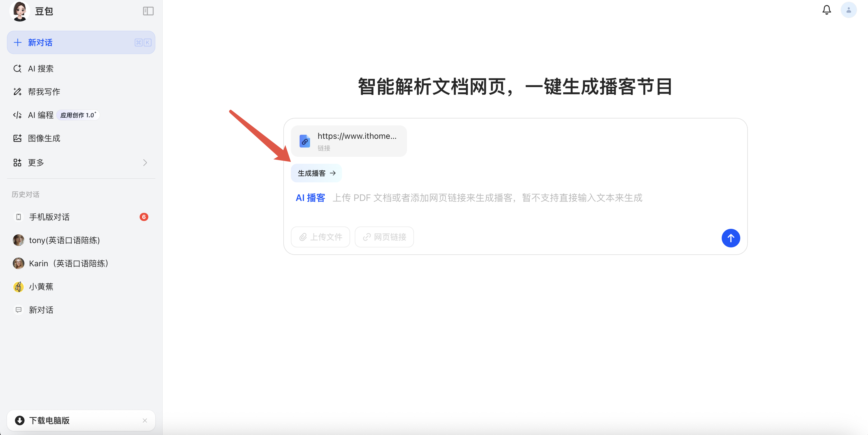Screen dimensions: 868x435
Task: Open 帮我写作 writing assistant
Action: 81,92
